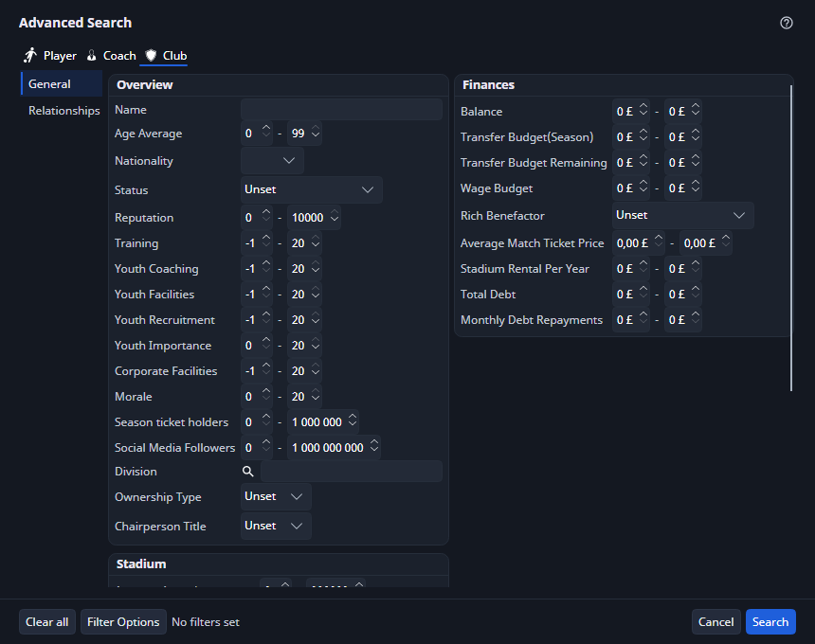Click Monthly Debt Repayments maximum stepper
815x644 pixels.
click(x=683, y=319)
